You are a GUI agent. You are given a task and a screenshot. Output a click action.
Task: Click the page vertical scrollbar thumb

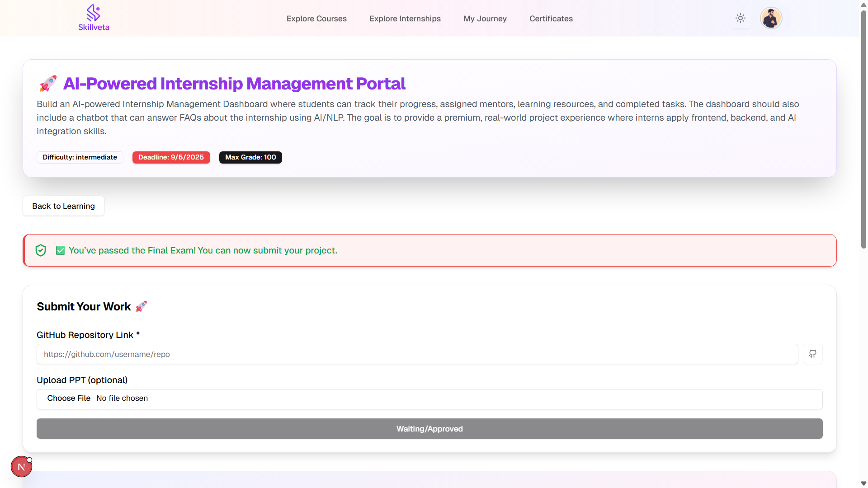pos(863,129)
